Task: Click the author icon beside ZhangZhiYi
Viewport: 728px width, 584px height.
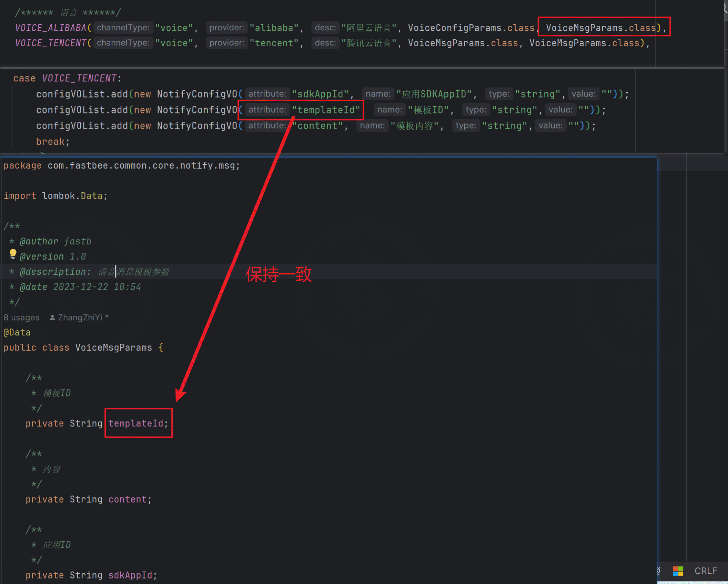Action: (52, 318)
